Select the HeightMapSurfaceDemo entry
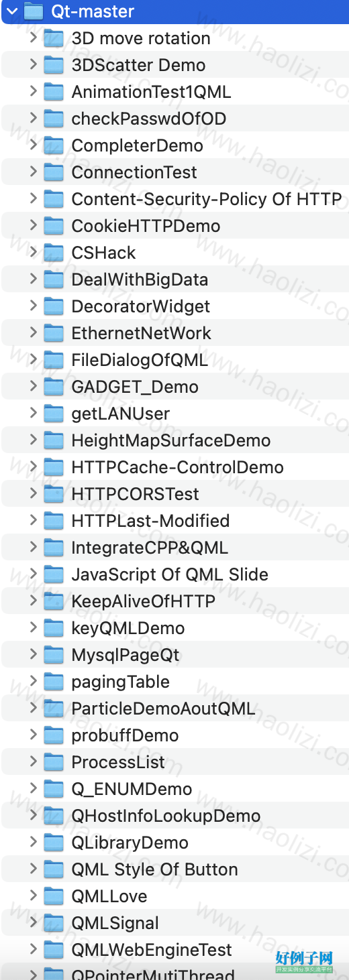Screen dimensions: 349x980 click(174, 440)
